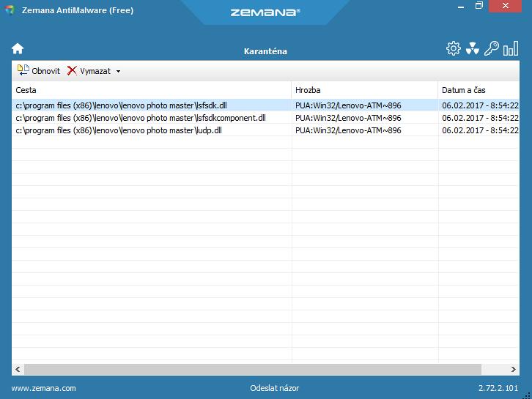Click date cell of ludp.dll row
532x399 pixels.
tap(480, 130)
